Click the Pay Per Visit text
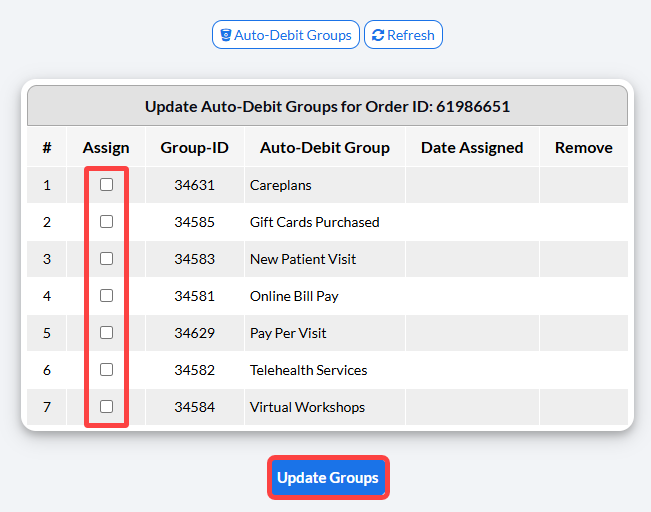The height and width of the screenshot is (512, 651). [x=288, y=333]
